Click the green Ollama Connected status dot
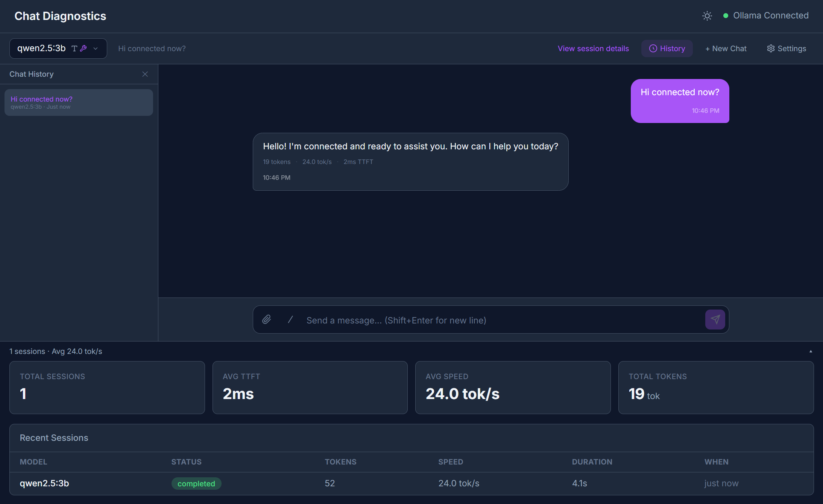The height and width of the screenshot is (504, 823). (726, 15)
